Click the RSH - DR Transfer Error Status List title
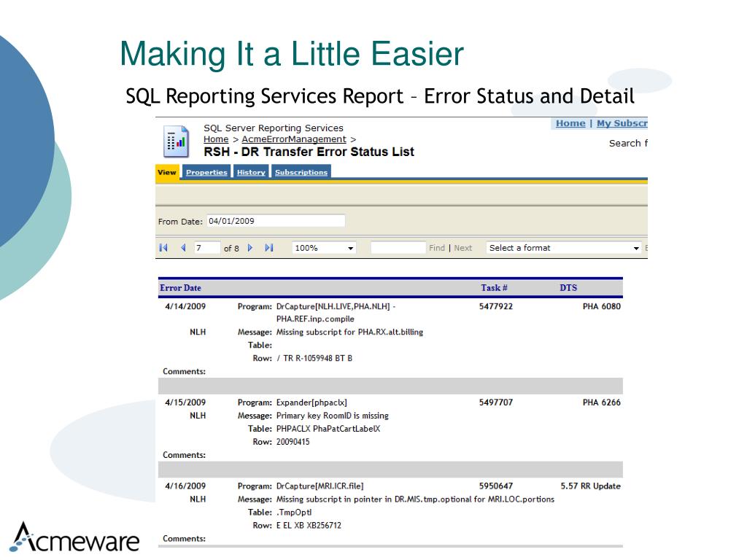Image resolution: width=747 pixels, height=560 pixels. pos(309,152)
